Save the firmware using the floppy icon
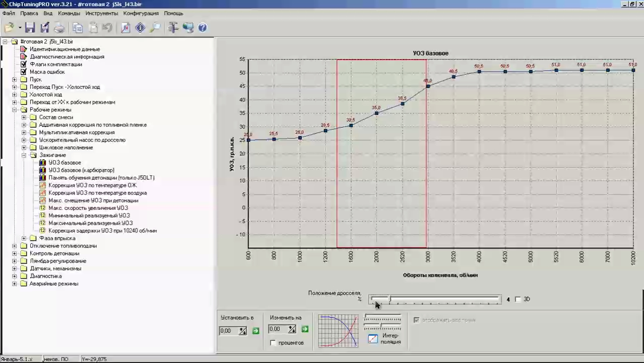The width and height of the screenshot is (644, 363). pyautogui.click(x=30, y=28)
